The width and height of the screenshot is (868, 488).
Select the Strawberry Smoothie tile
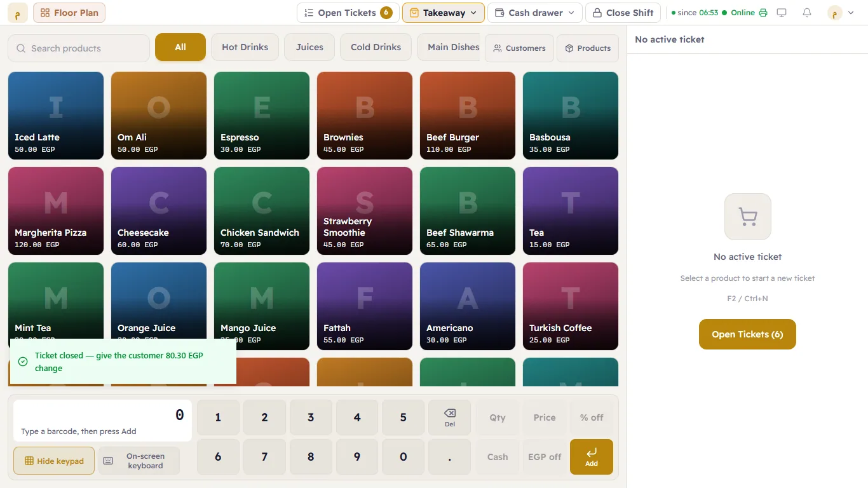[365, 211]
